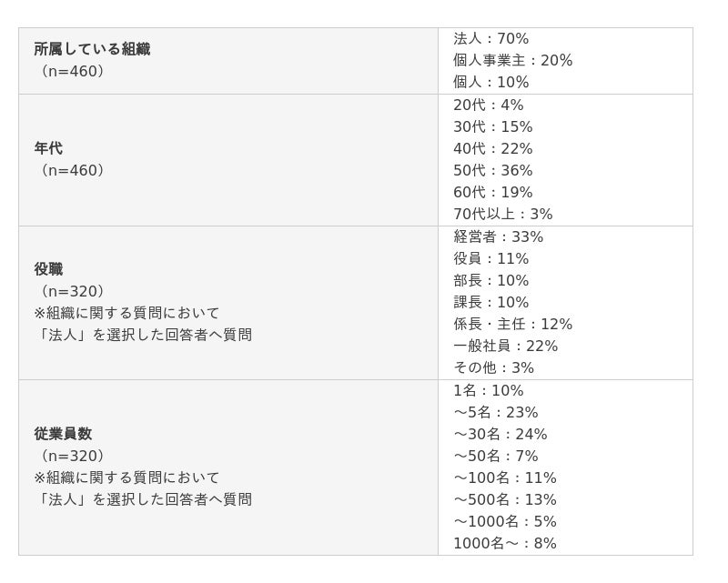
Task: Click the 40代：22% entry
Action: pyautogui.click(x=493, y=148)
